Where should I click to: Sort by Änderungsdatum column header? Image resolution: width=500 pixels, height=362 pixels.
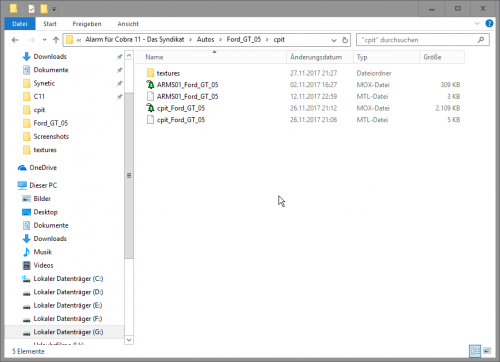tap(320, 57)
